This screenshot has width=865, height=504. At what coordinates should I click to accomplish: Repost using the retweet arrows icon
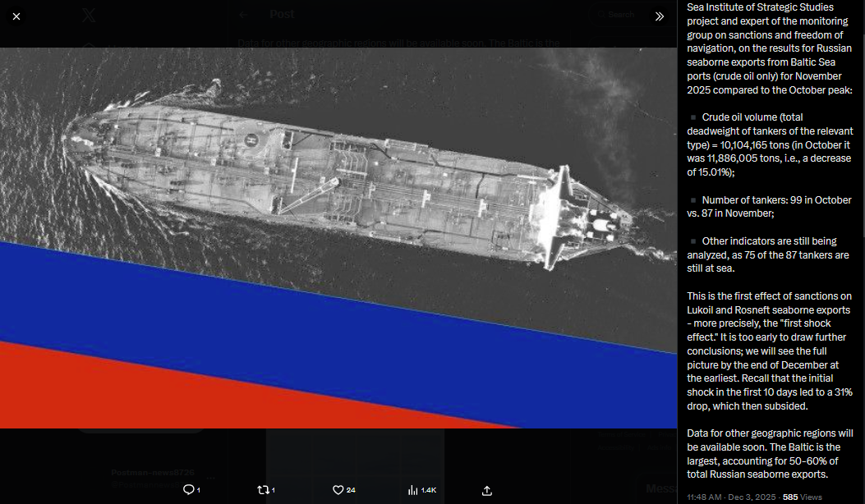point(263,490)
